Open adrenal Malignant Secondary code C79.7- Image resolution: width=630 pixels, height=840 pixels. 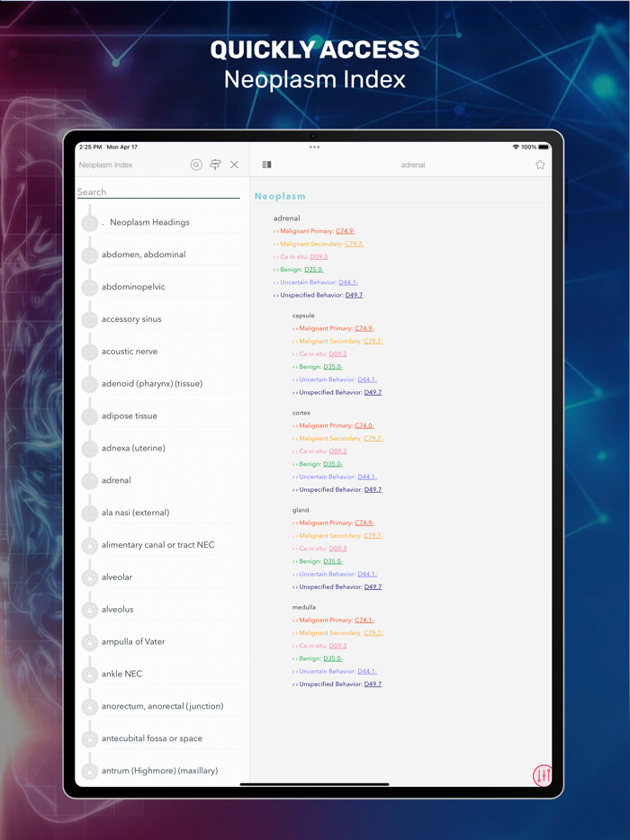tap(355, 244)
